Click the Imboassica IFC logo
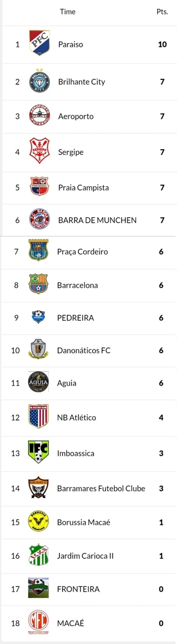Viewport: 177px width, 644px height. pyautogui.click(x=38, y=453)
